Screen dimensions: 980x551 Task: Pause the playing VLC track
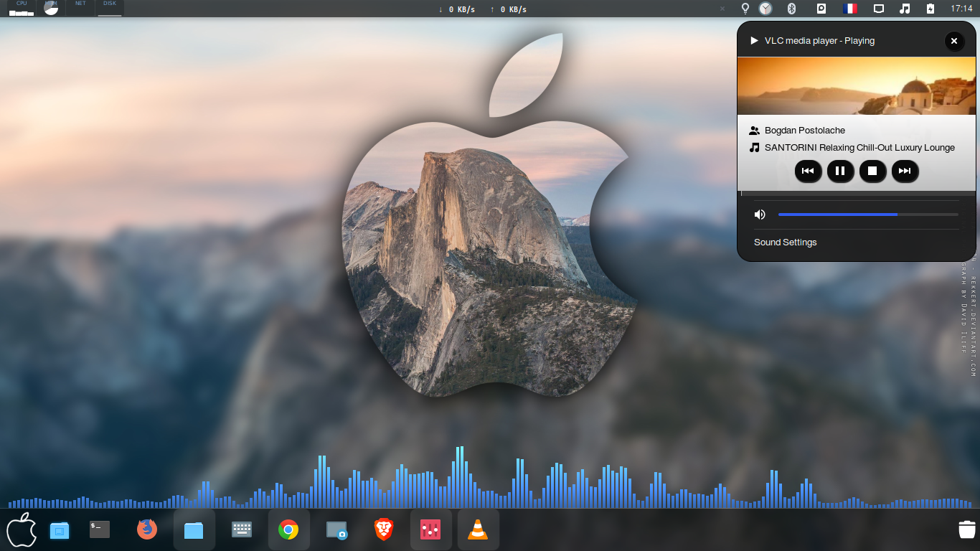point(840,171)
